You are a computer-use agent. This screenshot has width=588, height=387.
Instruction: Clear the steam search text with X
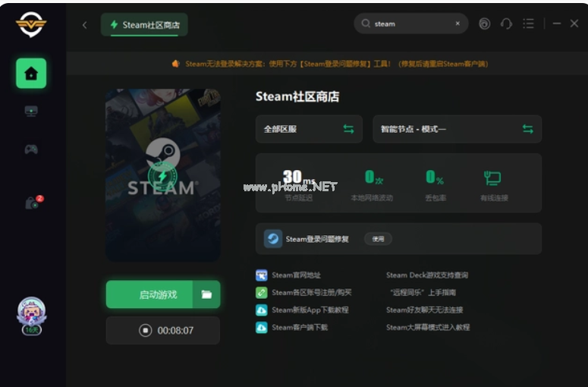[458, 24]
